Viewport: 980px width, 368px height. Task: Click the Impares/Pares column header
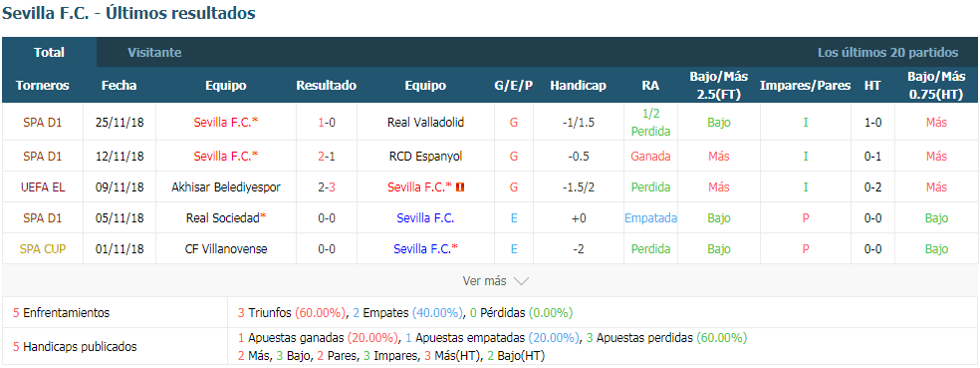click(x=805, y=86)
